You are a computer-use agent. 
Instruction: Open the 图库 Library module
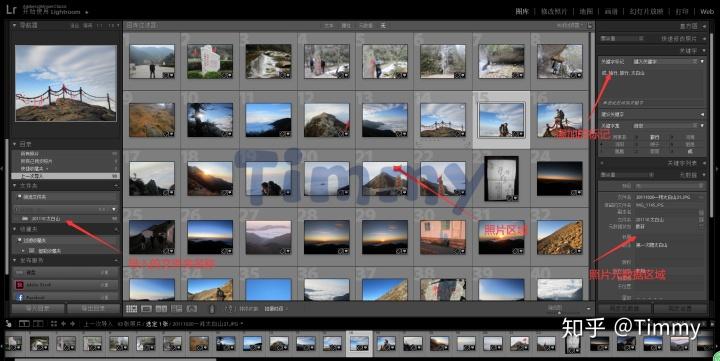pyautogui.click(x=522, y=11)
